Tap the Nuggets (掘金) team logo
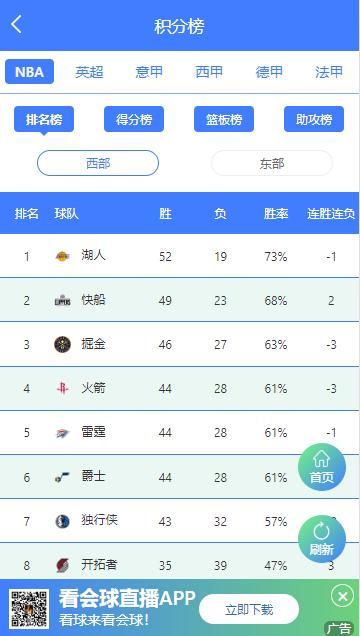Image resolution: width=360 pixels, height=636 pixels. (62, 344)
